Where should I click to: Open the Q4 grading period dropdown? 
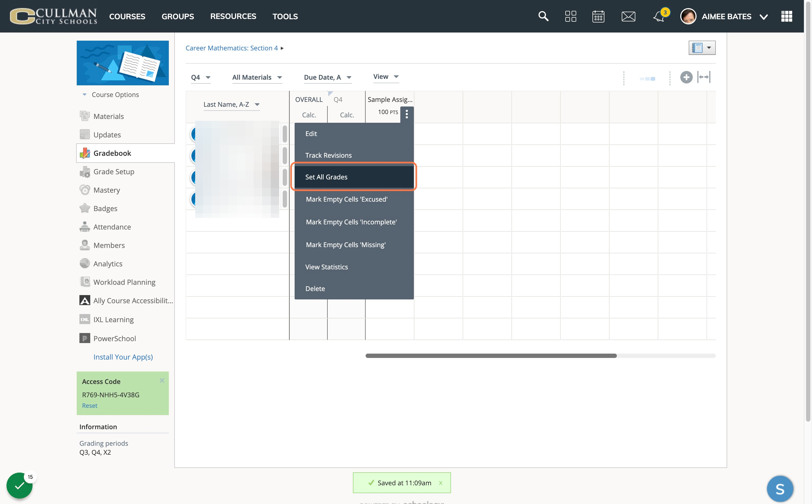point(201,77)
